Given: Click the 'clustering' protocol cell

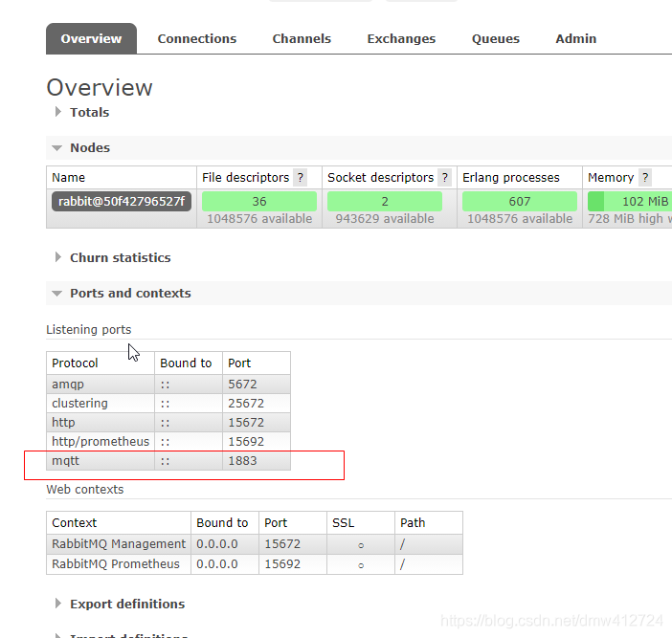Looking at the screenshot, I should pyautogui.click(x=101, y=404).
